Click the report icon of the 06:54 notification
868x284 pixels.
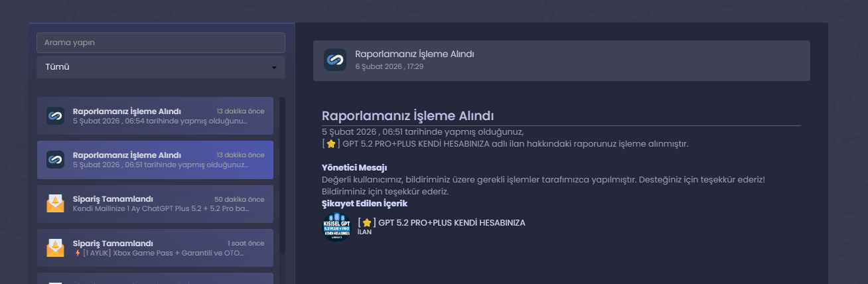(55, 116)
